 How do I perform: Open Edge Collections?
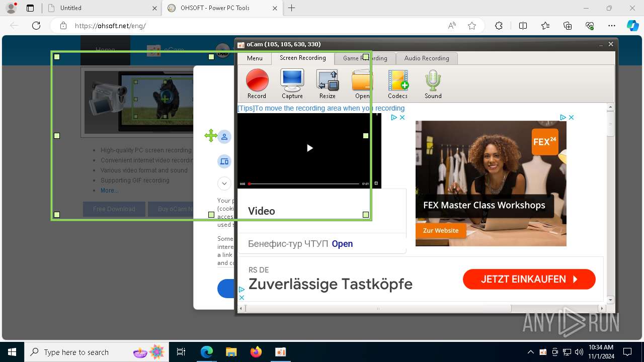[x=568, y=26]
